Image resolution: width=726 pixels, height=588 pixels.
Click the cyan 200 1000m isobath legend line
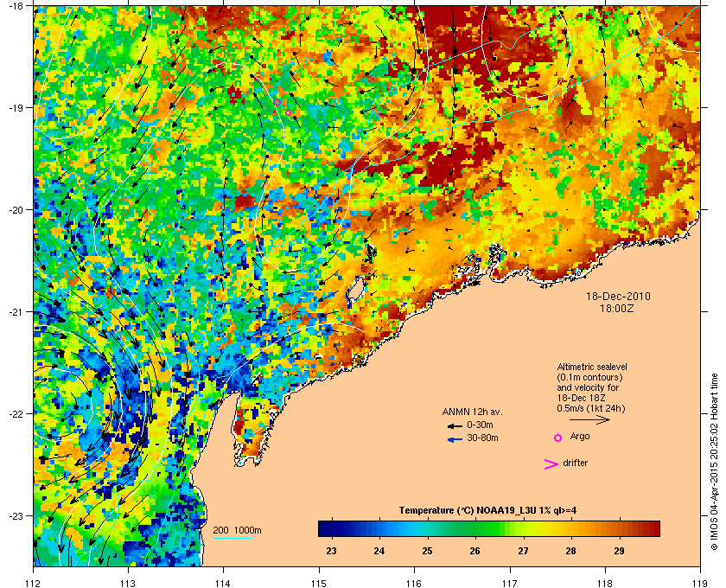point(232,538)
